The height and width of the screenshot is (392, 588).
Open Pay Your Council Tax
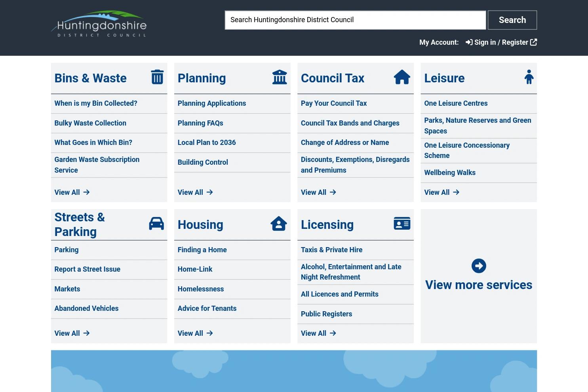(334, 103)
